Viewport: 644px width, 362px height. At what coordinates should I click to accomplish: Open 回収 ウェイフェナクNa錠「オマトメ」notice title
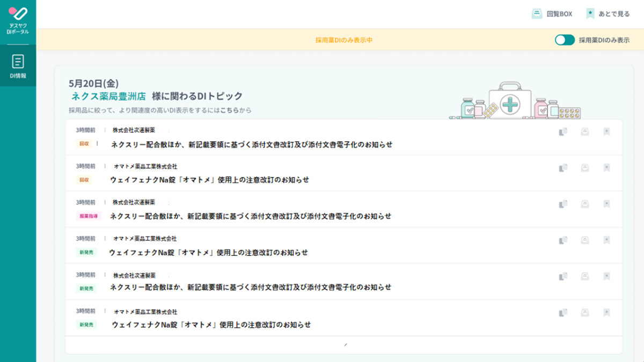210,180
